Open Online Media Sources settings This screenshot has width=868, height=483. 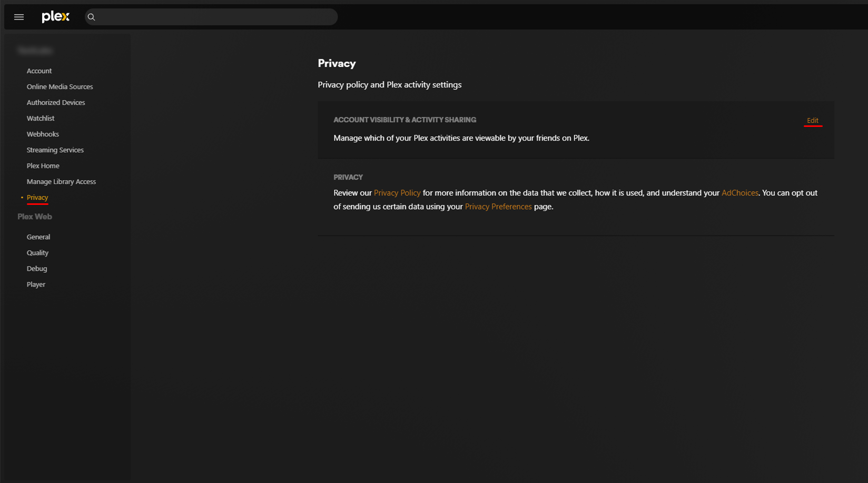point(60,86)
